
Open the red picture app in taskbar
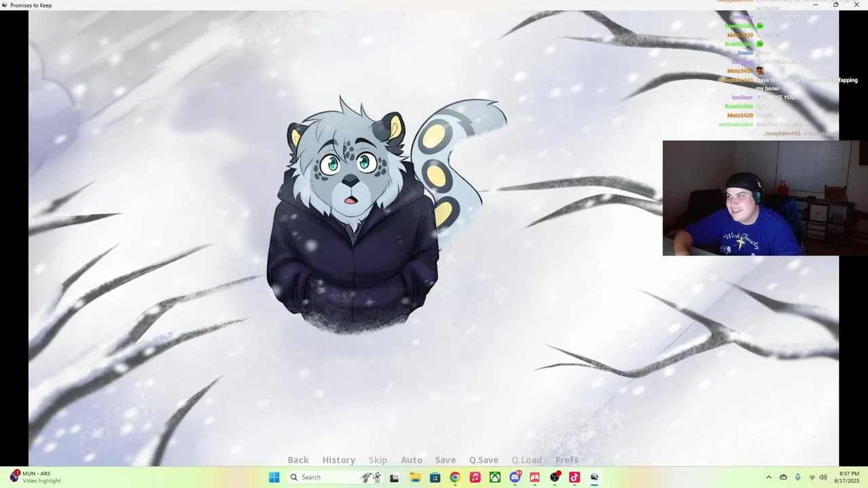534,477
